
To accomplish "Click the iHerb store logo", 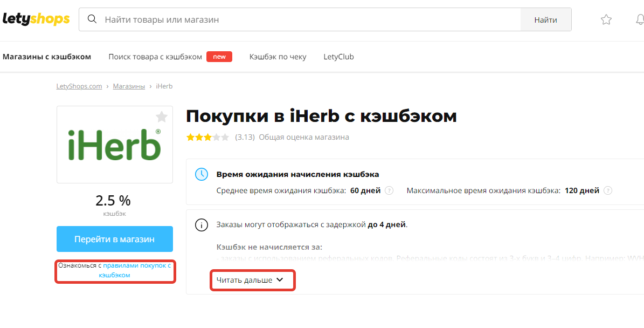I will [x=115, y=144].
